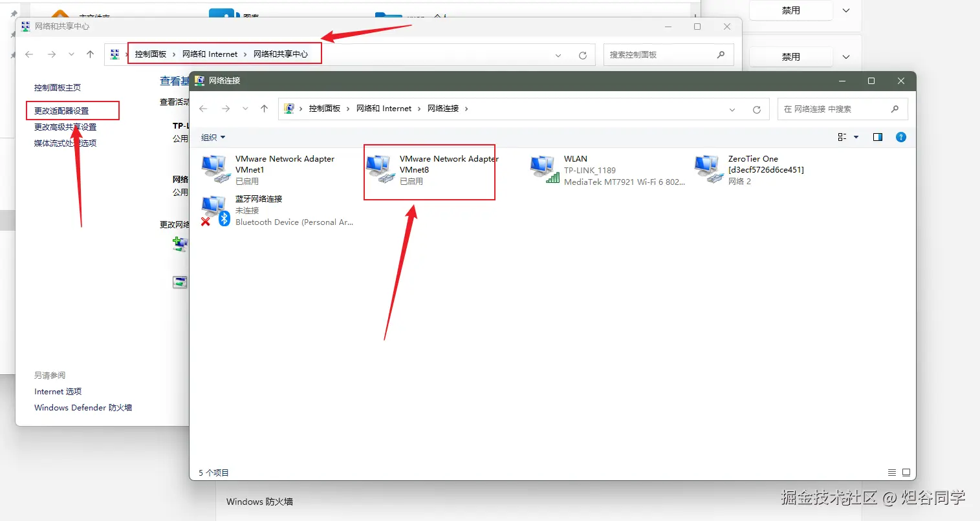Switch to details view icon in status bar
This screenshot has width=980, height=521.
(892, 473)
